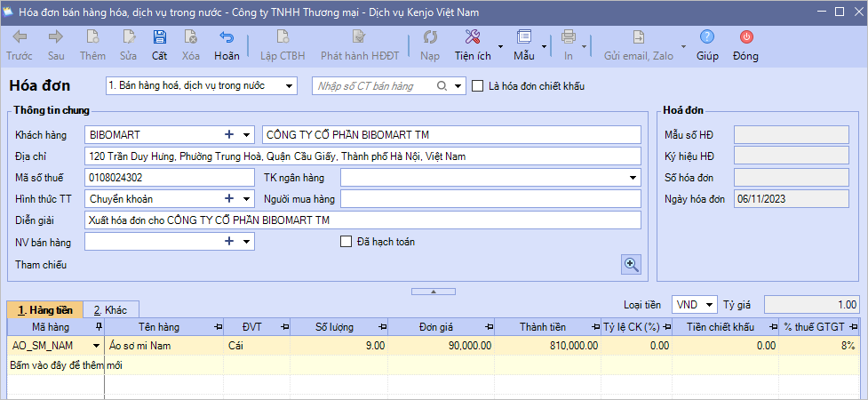Viewport: 868px width, 400px height.
Task: Click the Người mua hàng field
Action: [x=490, y=198]
